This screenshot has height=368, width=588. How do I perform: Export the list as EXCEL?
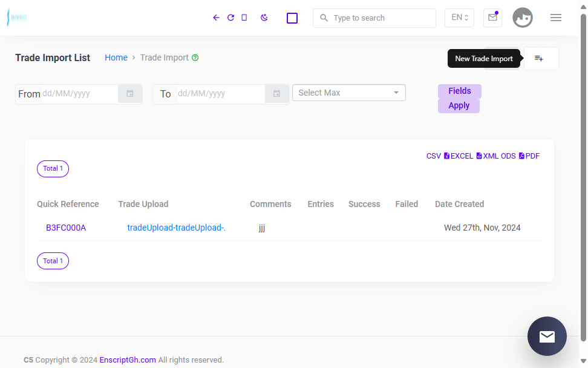pyautogui.click(x=459, y=156)
